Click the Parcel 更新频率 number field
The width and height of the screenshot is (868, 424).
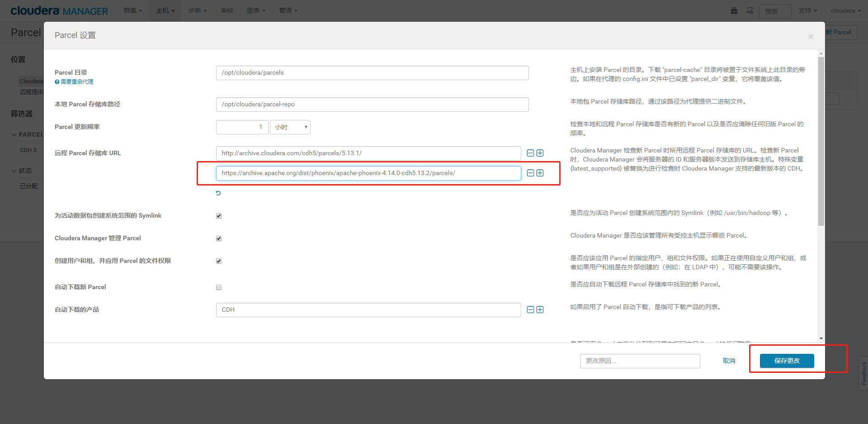coord(242,127)
